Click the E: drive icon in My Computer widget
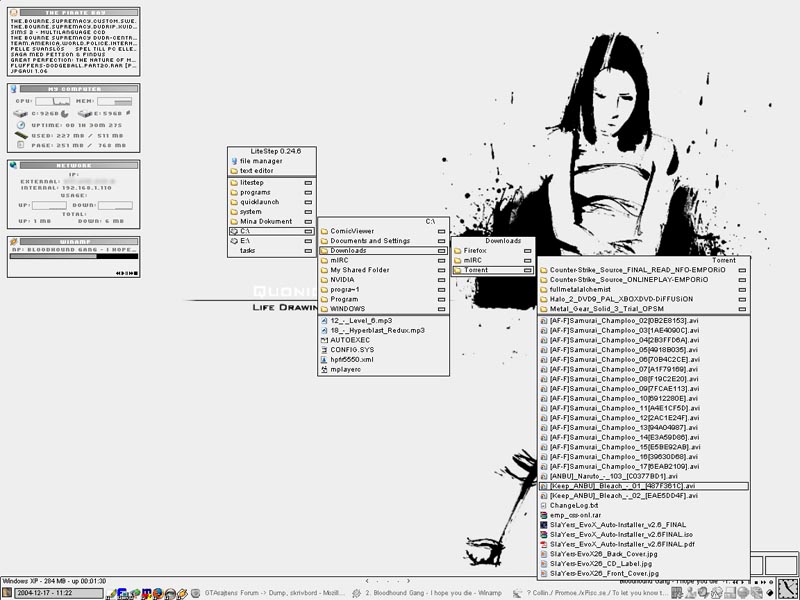The width and height of the screenshot is (800, 600). (85, 114)
